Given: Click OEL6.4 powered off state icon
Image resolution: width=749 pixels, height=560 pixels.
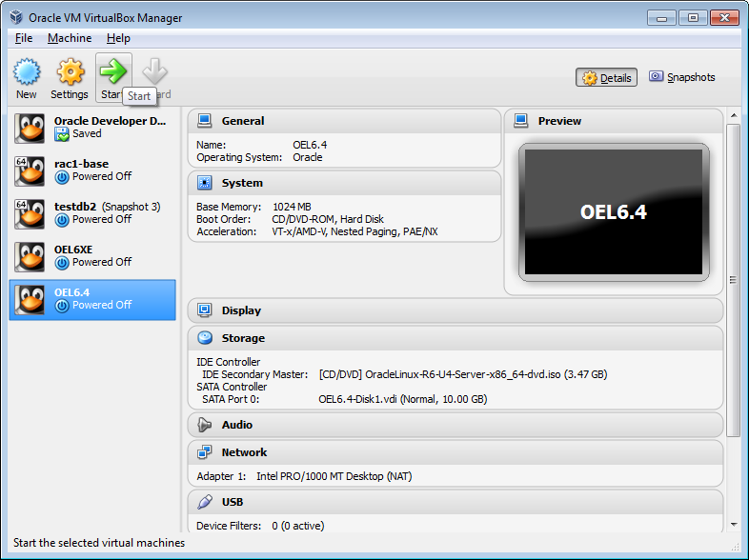Looking at the screenshot, I should [x=62, y=306].
